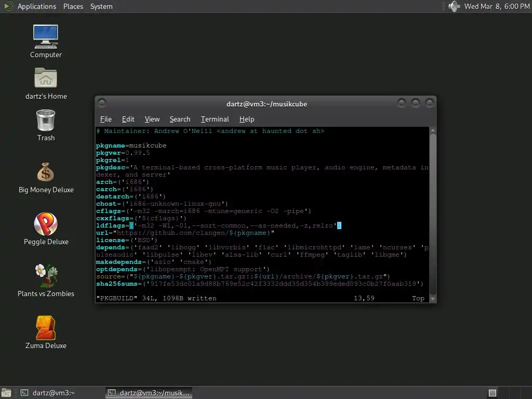Click the arch=('i686') line

tap(123, 182)
